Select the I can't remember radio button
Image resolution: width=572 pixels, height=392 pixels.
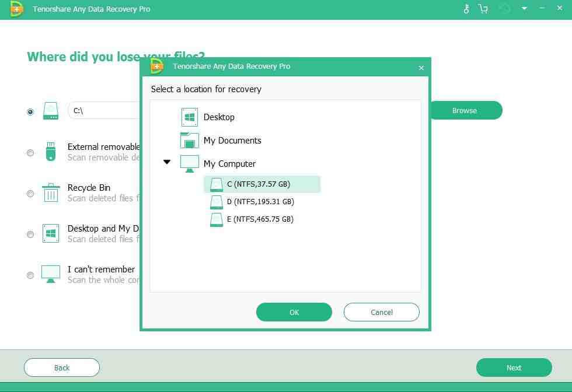pos(30,275)
